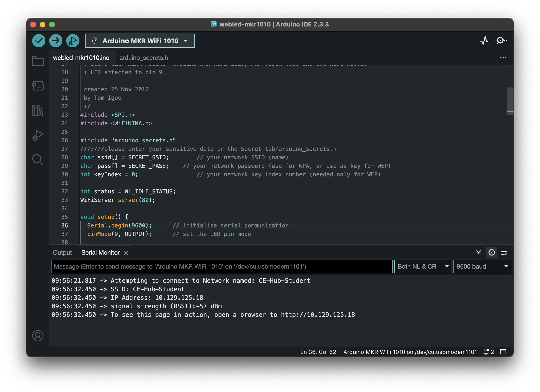This screenshot has height=392, width=540.
Task: Open the tab options three-dots menu
Action: tap(503, 58)
